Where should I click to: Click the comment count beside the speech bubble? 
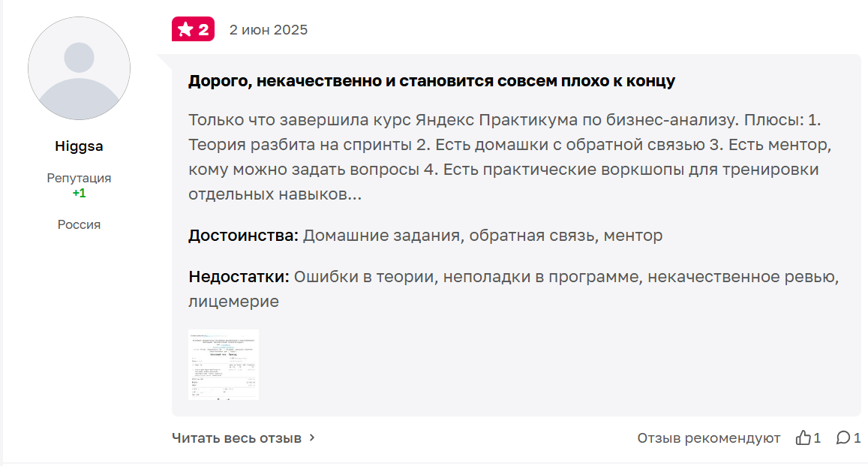(x=857, y=437)
